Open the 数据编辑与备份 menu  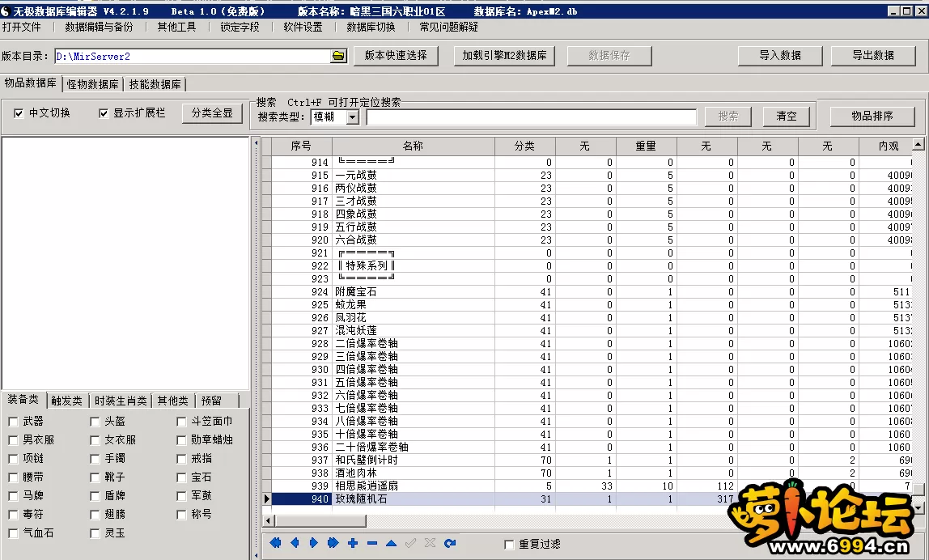coord(99,28)
